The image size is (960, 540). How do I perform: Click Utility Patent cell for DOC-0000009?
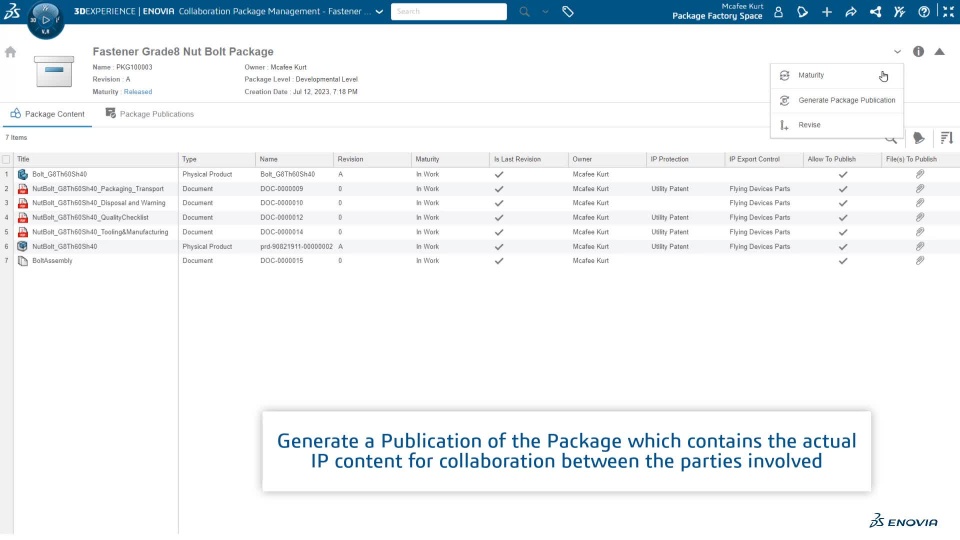[670, 189]
